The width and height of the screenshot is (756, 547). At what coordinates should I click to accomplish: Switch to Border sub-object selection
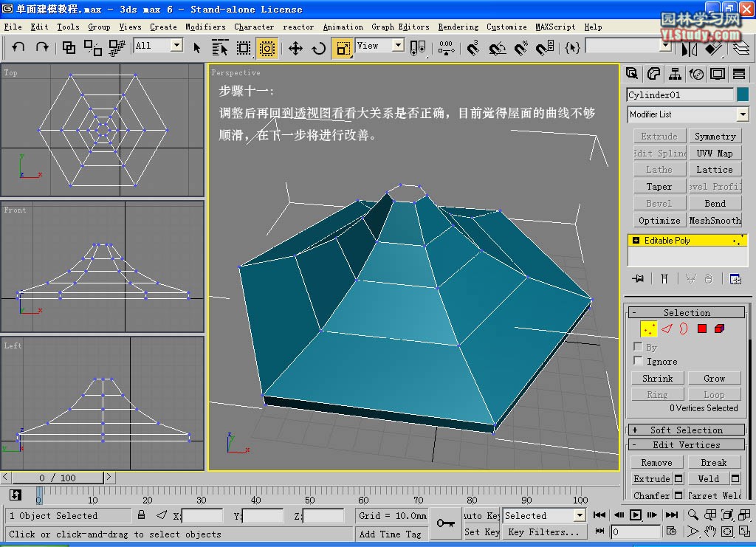[684, 328]
